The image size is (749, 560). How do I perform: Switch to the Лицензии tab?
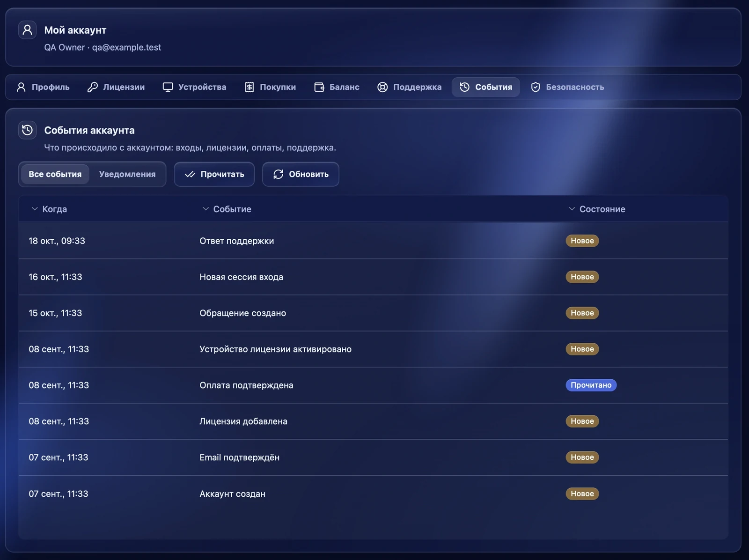[x=116, y=87]
